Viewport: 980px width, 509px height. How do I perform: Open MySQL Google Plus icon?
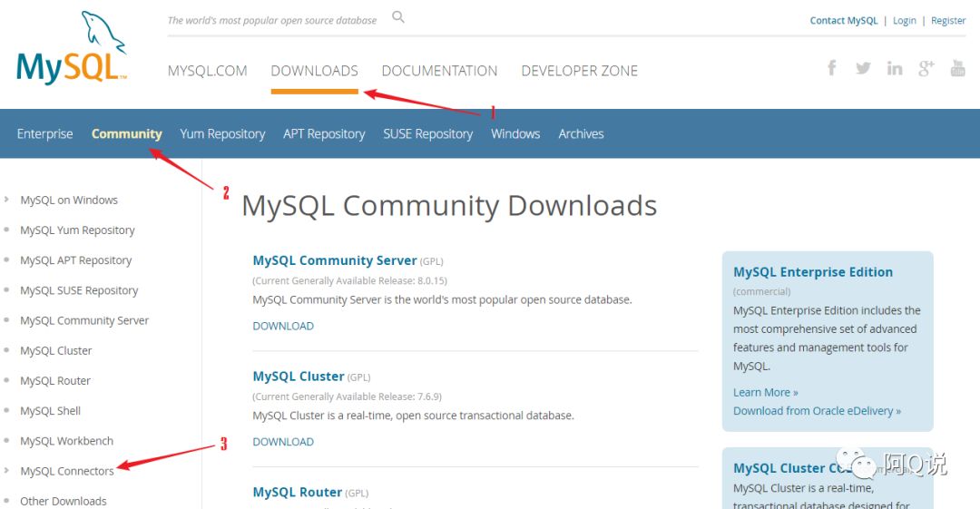[x=926, y=68]
